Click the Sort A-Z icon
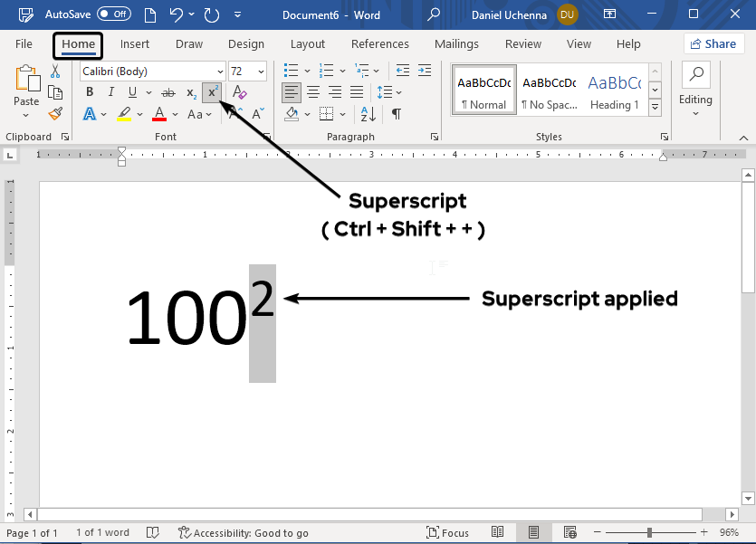The height and width of the screenshot is (544, 756). 368,114
